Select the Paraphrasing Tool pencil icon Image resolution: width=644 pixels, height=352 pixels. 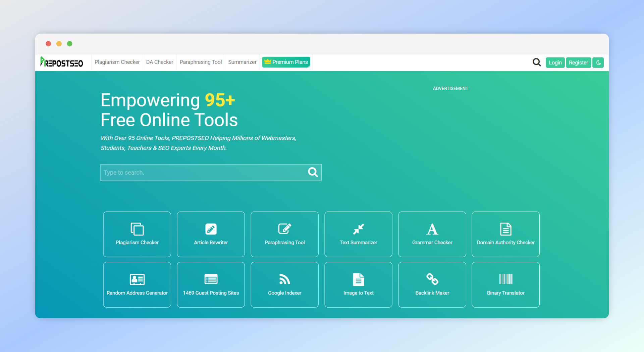284,229
